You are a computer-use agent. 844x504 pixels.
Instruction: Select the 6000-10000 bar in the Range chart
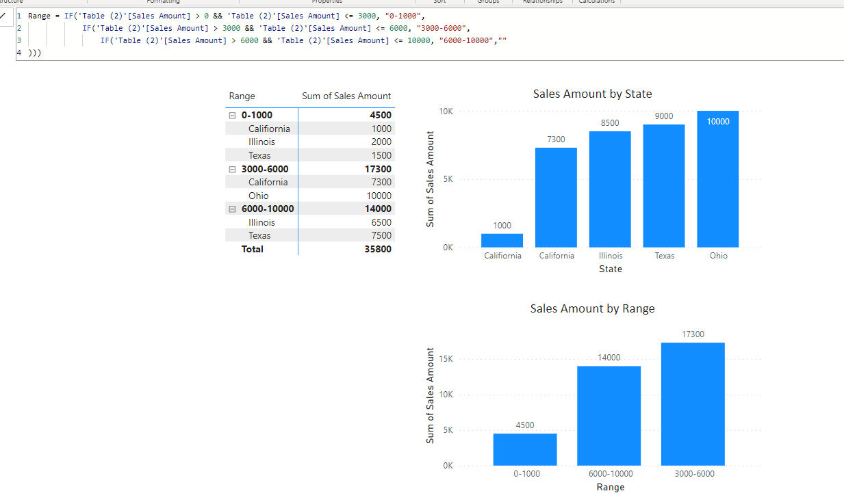pyautogui.click(x=609, y=416)
